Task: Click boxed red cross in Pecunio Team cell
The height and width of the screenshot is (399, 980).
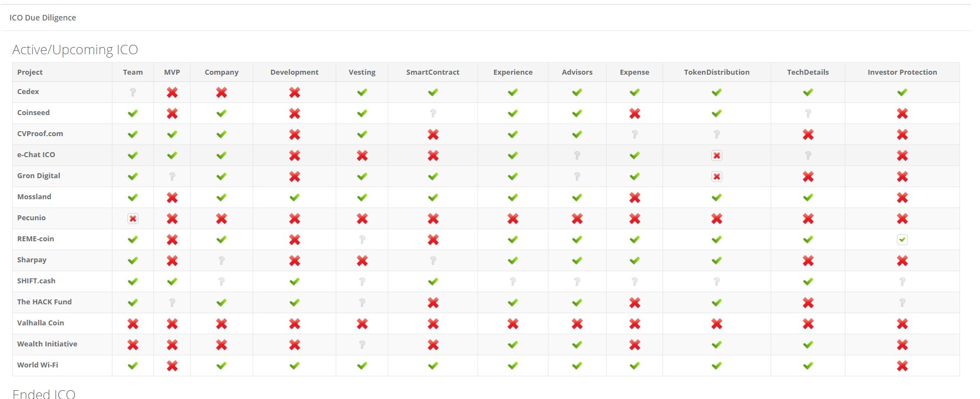Action: pos(133,219)
